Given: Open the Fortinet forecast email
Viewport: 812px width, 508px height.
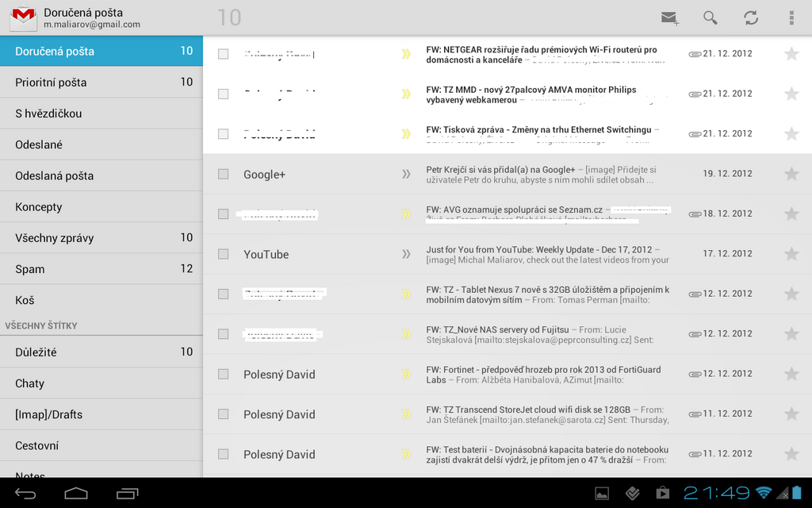Looking at the screenshot, I should 547,374.
